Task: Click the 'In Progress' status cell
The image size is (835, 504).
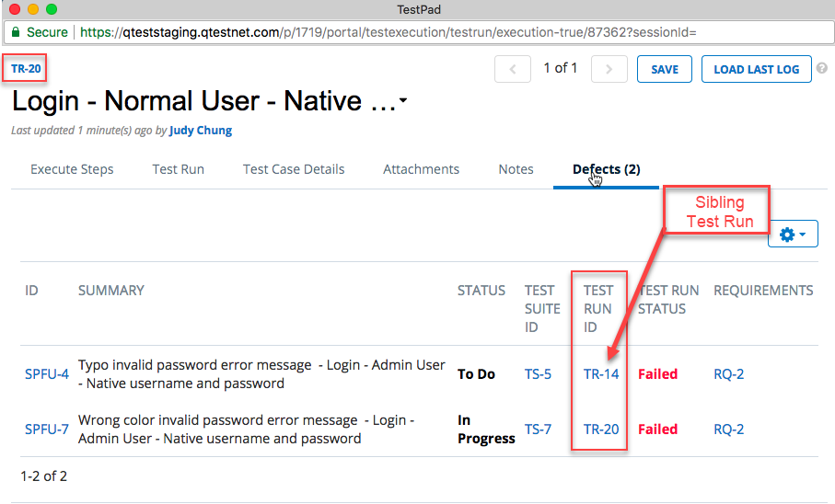Action: pyautogui.click(x=486, y=429)
